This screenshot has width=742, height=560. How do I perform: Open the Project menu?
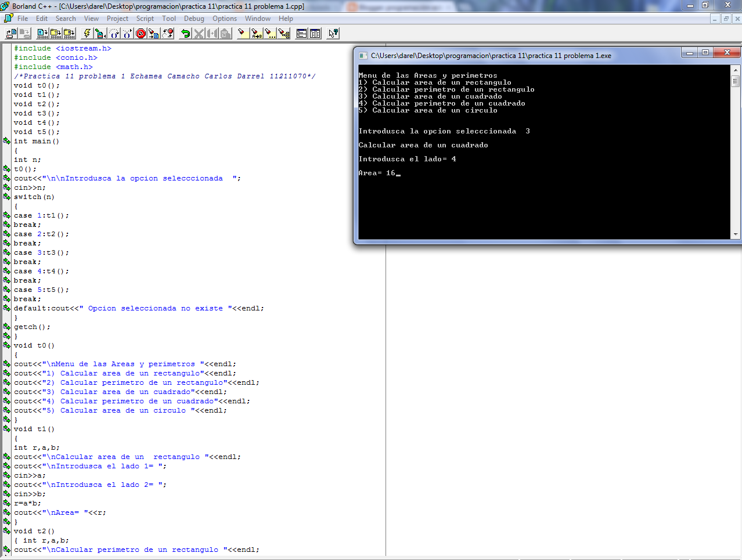tap(117, 18)
